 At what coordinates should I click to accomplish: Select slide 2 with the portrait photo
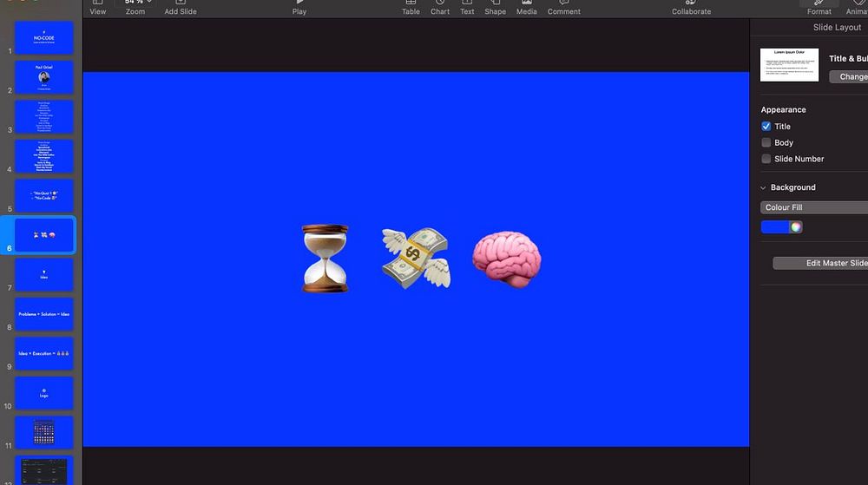coord(43,77)
